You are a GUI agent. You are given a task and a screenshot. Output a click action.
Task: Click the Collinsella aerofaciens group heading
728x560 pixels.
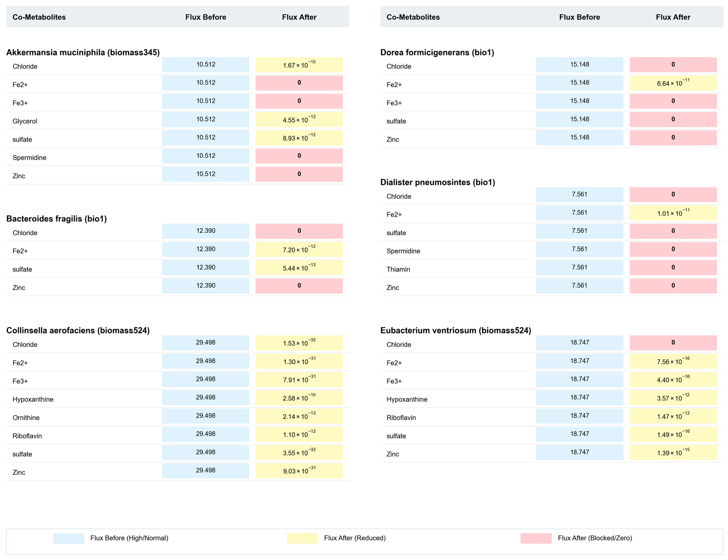[78, 330]
